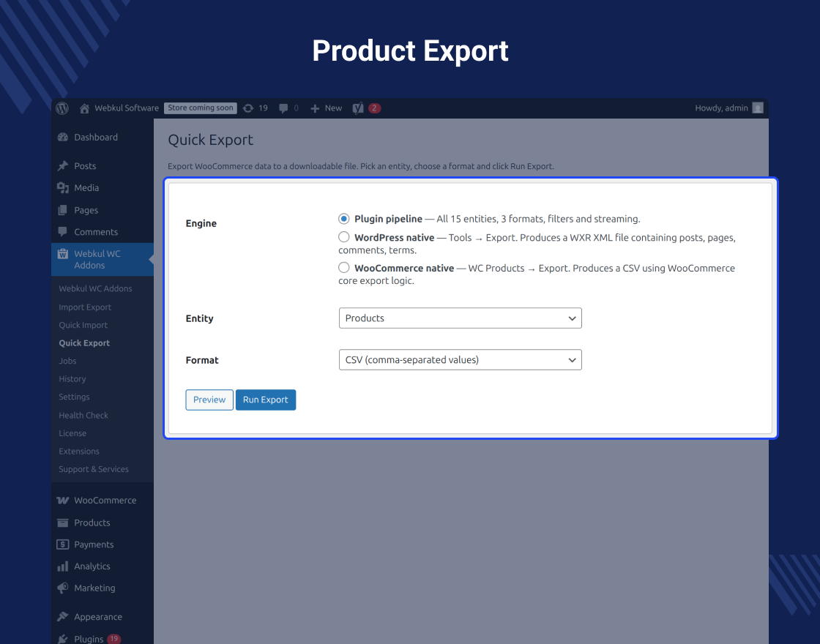Screen dimensions: 820x644
Task: Open Marketing in the sidebar
Action: (94, 588)
